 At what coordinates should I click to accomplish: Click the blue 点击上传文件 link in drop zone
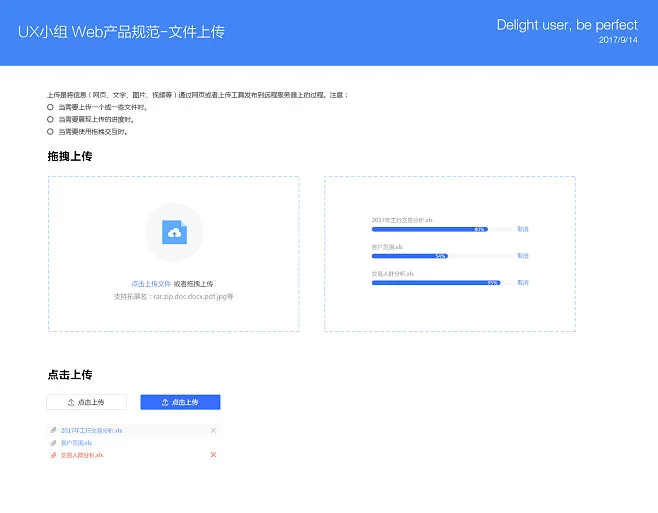(x=151, y=284)
